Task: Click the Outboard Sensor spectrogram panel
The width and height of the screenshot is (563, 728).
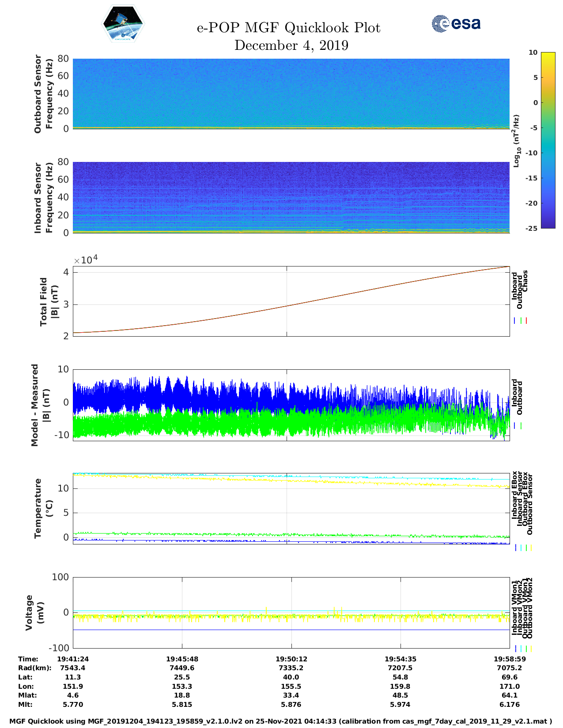Action: tap(291, 93)
